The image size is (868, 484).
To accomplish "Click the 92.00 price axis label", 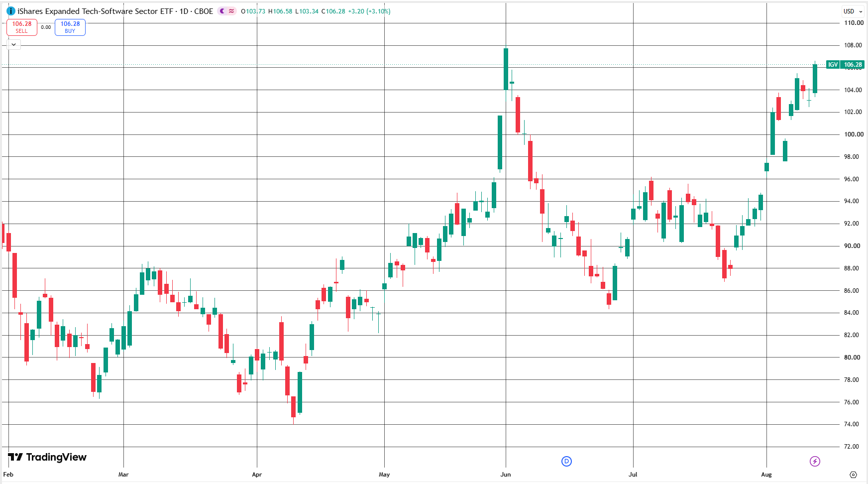I will [x=852, y=224].
